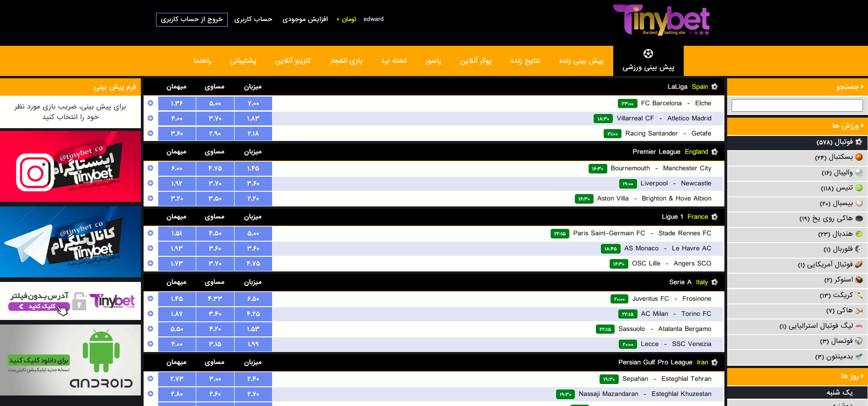This screenshot has width=868, height=406.
Task: Open the پیش بینی زنده live betting tab
Action: (x=581, y=60)
